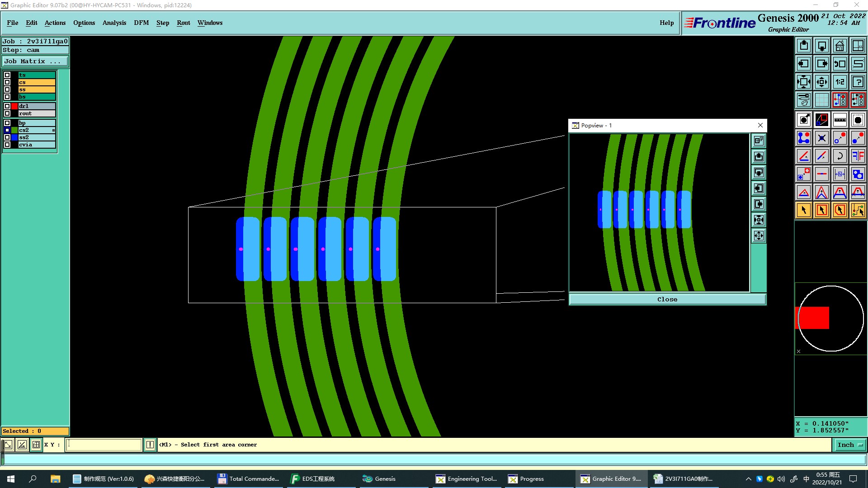Viewport: 868px width, 488px height.
Task: Click the mirror feature tool icon
Action: coord(858,156)
